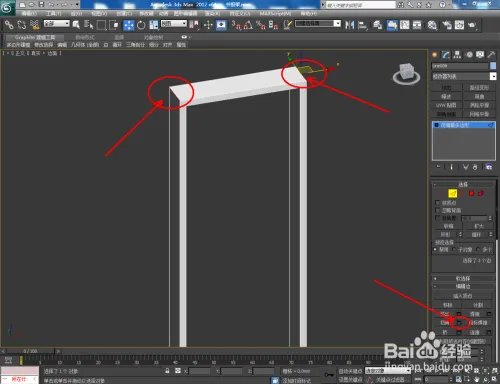
Task: Click the Remove Modifier trash icon
Action: (475, 167)
